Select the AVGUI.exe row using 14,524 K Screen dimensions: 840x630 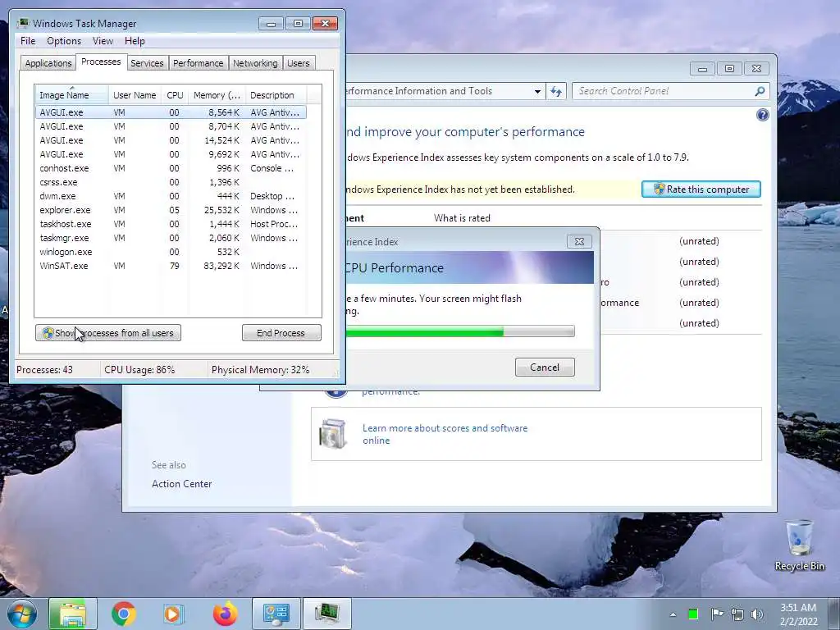tap(171, 140)
